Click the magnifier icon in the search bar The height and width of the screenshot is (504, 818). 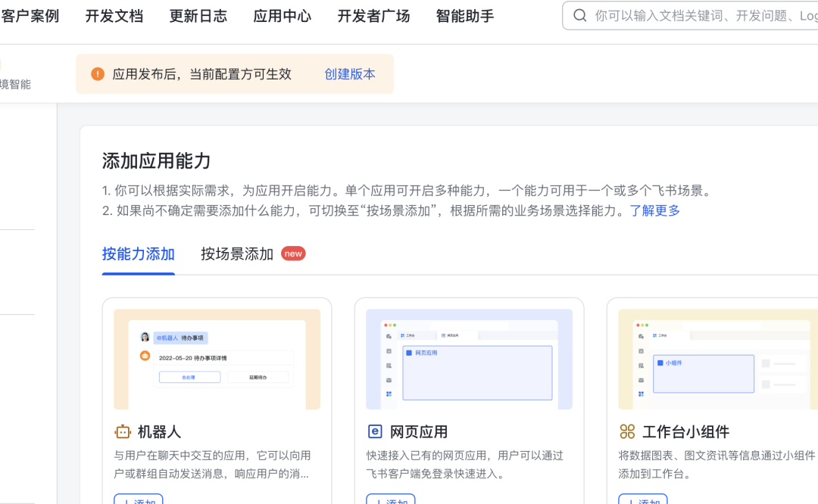click(x=579, y=15)
